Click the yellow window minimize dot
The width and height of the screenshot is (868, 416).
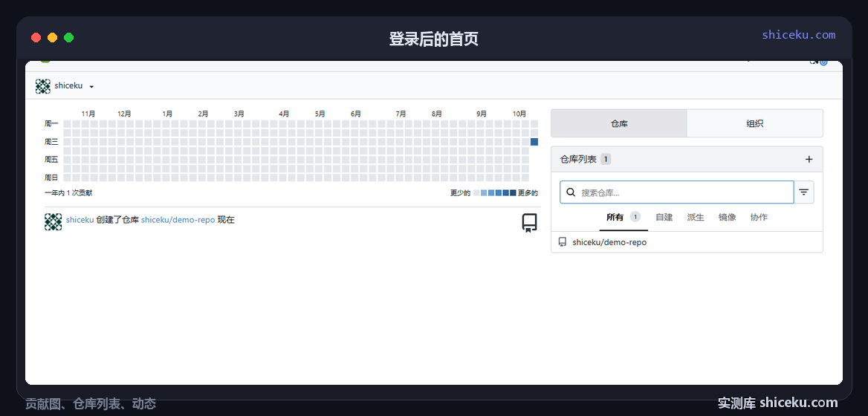[x=52, y=38]
